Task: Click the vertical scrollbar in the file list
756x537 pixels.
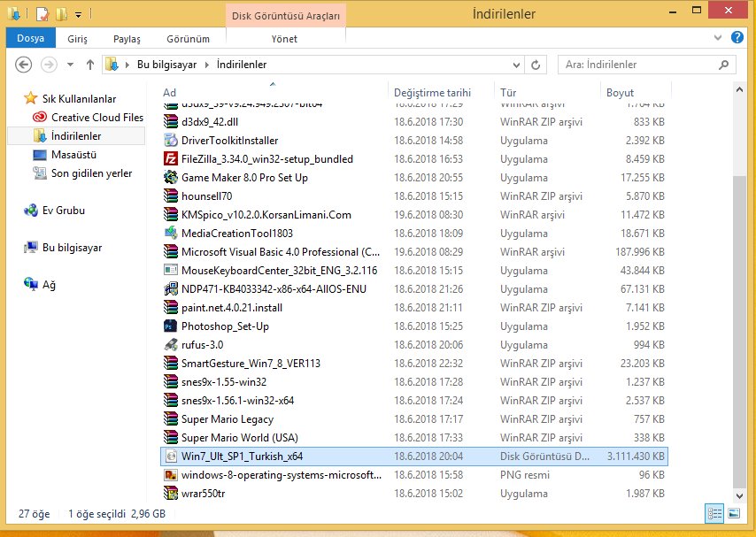Action: [740, 327]
